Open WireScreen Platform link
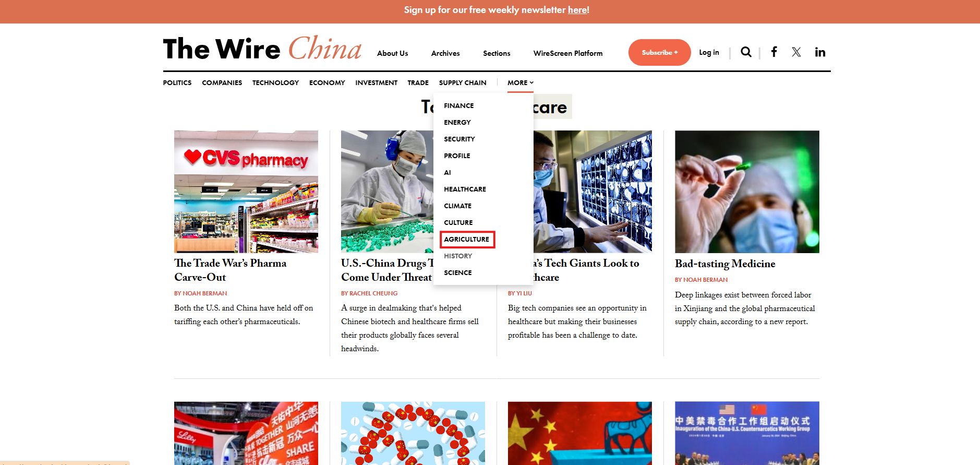This screenshot has width=980, height=465. click(568, 53)
